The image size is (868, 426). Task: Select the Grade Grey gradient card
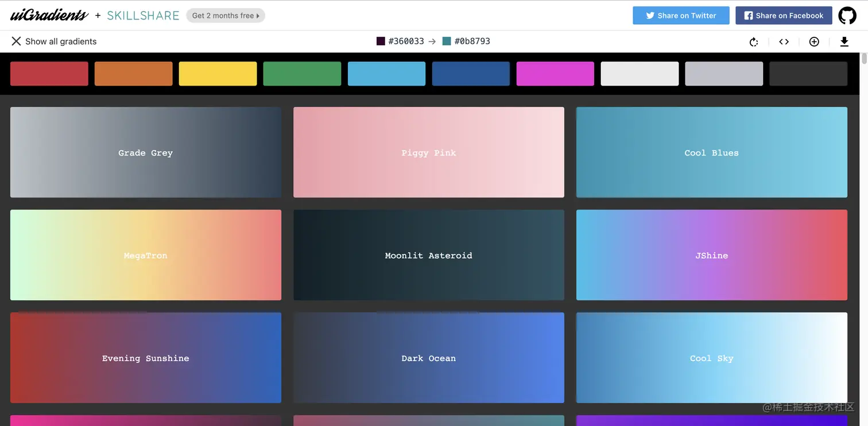(x=146, y=152)
